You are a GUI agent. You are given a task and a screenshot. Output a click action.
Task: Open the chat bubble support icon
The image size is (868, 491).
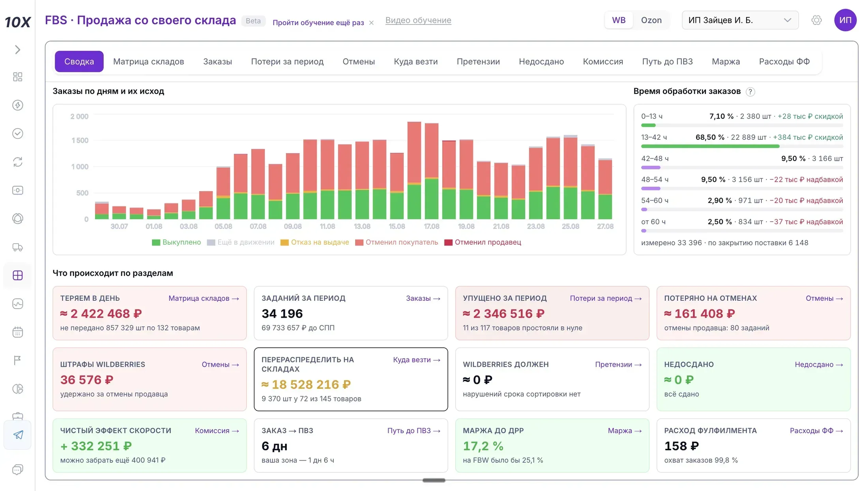coord(17,469)
